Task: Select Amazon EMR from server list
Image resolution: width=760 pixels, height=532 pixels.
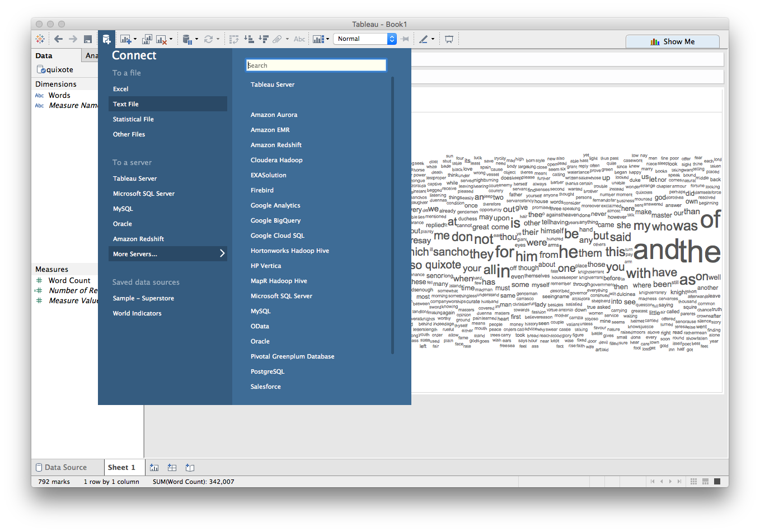Action: (x=270, y=130)
